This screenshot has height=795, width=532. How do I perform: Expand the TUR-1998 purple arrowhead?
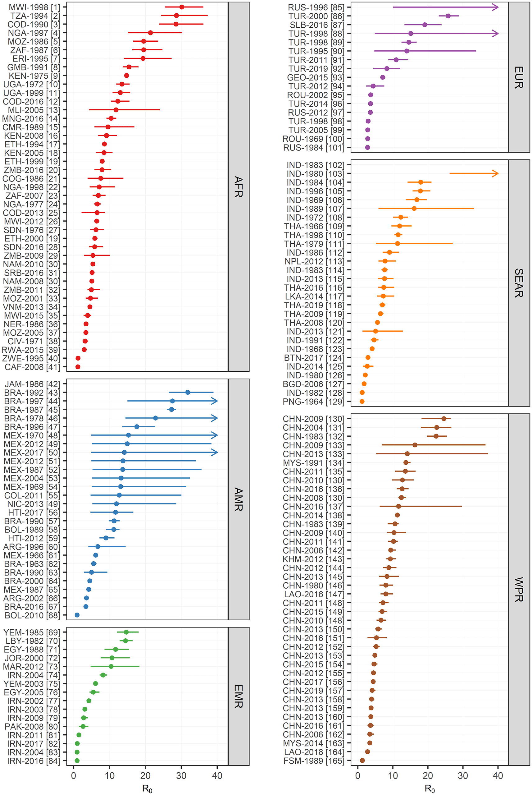click(x=495, y=34)
